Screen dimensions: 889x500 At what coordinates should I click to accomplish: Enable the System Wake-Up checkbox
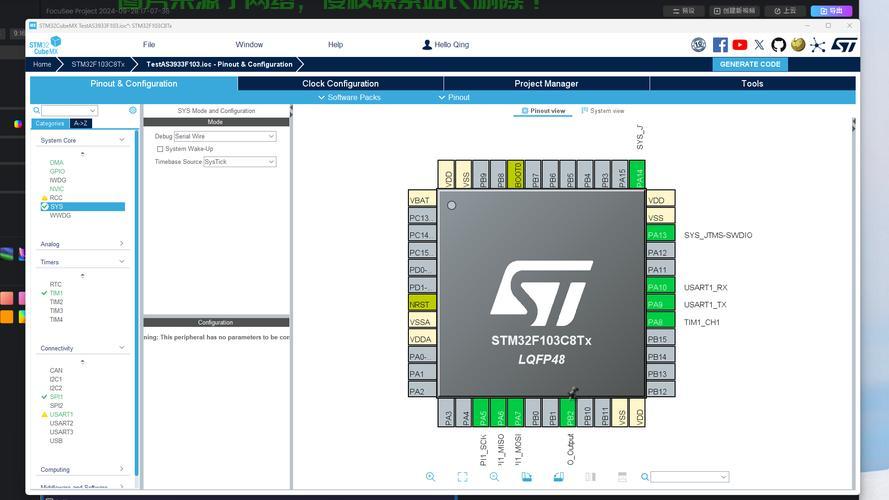click(159, 149)
